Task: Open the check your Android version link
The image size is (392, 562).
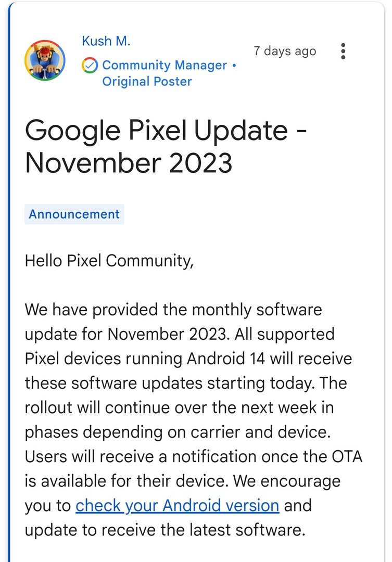Action: pos(178,506)
